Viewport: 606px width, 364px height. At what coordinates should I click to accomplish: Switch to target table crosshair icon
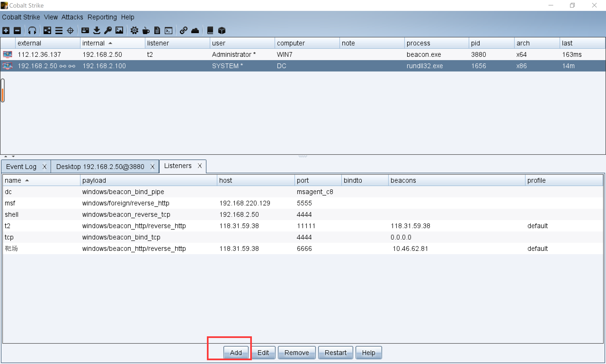click(70, 31)
